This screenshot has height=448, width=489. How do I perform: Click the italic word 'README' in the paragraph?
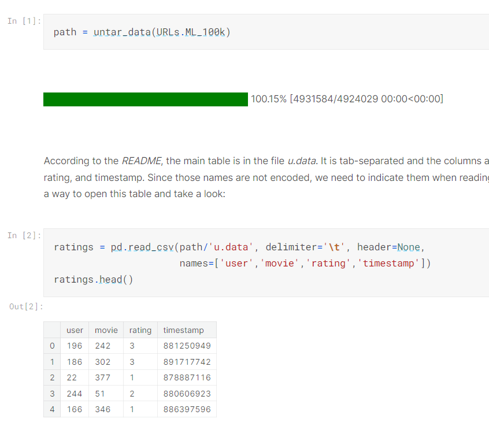[x=141, y=161]
